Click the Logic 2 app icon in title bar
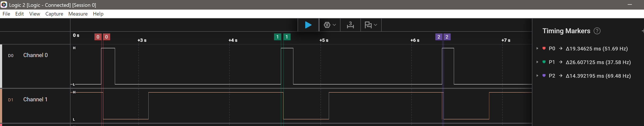 pyautogui.click(x=4, y=5)
